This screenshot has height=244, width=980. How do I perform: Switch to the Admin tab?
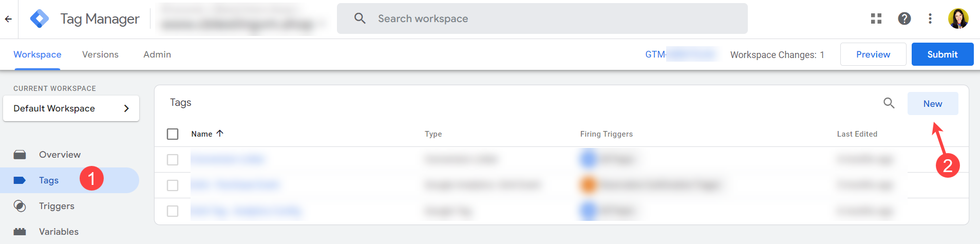[x=157, y=54]
